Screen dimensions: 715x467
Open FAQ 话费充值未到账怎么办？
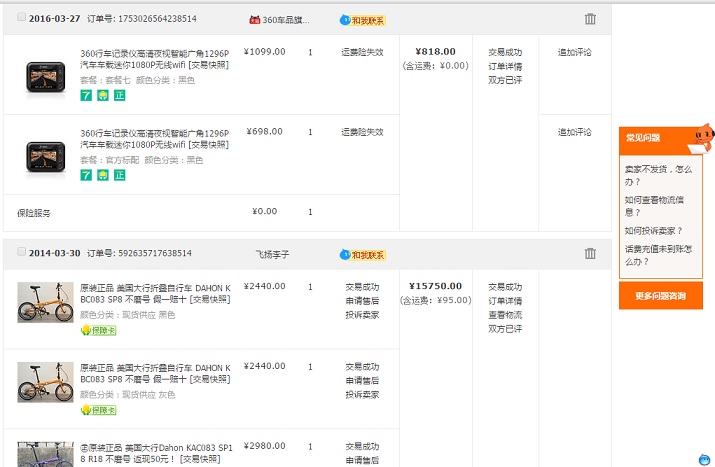658,255
